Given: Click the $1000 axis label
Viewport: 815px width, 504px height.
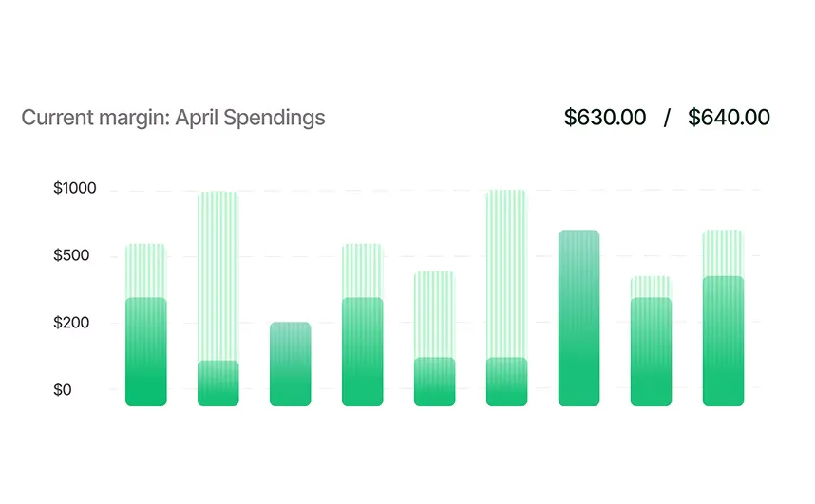Looking at the screenshot, I should (x=75, y=189).
